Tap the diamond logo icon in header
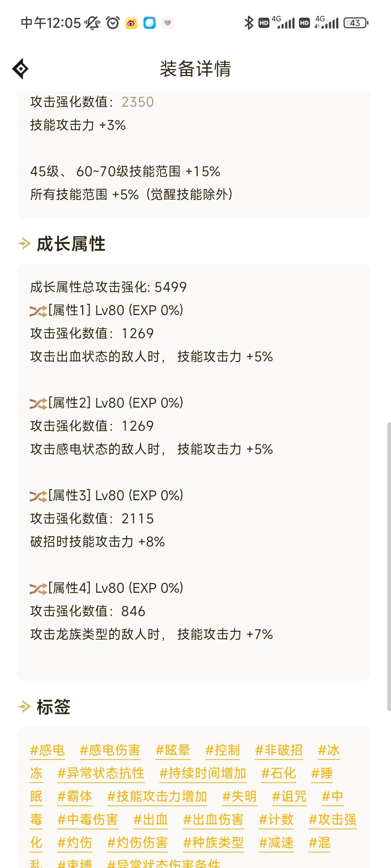Image resolution: width=391 pixels, height=868 pixels. (x=21, y=68)
